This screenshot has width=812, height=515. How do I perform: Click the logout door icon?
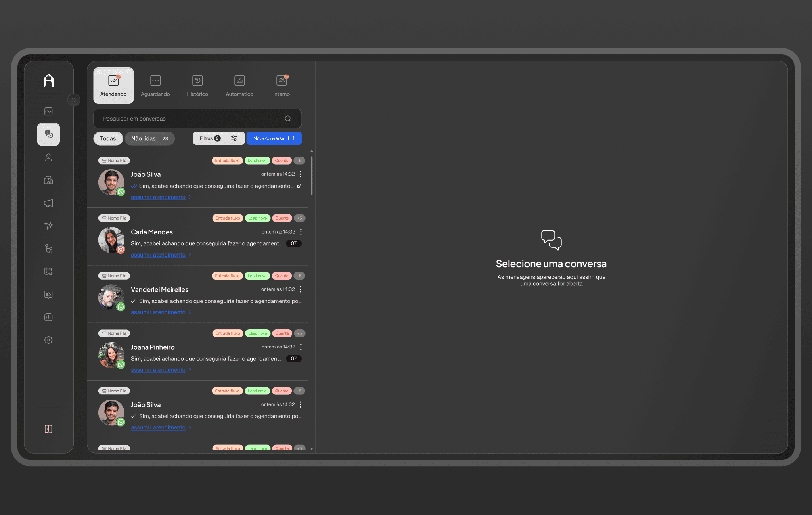[48, 429]
